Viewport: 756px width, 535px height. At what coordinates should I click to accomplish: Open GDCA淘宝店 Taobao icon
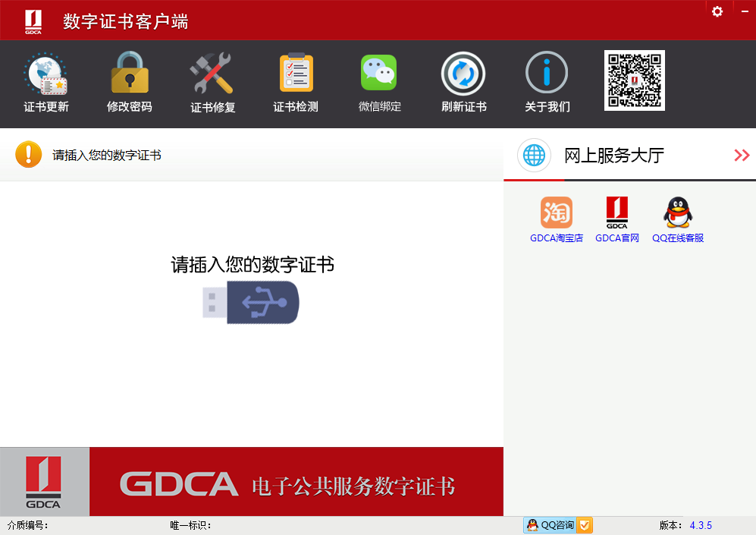tap(557, 212)
